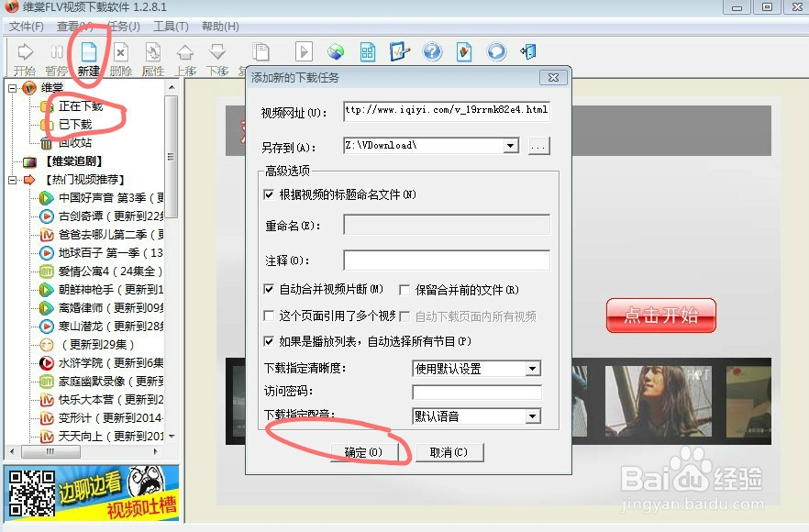The height and width of the screenshot is (532, 809).
Task: Uncheck 根据视频的标题命名文件 option
Action: coord(268,194)
